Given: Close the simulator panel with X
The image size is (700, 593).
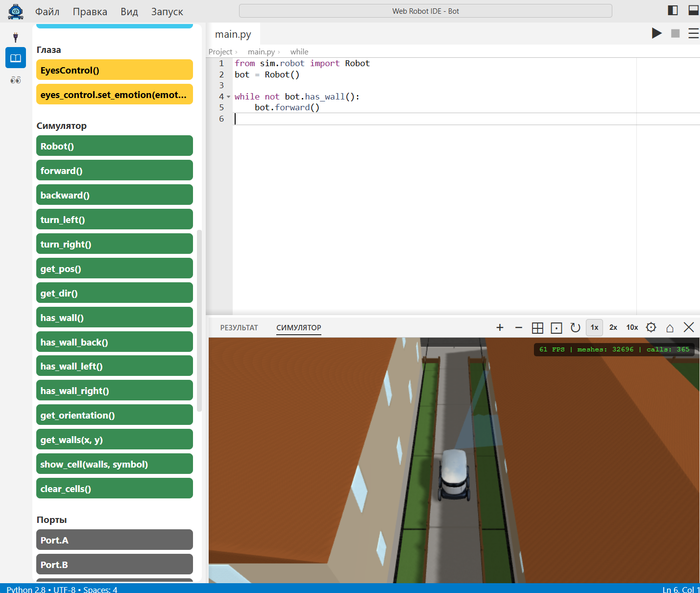Looking at the screenshot, I should (689, 327).
